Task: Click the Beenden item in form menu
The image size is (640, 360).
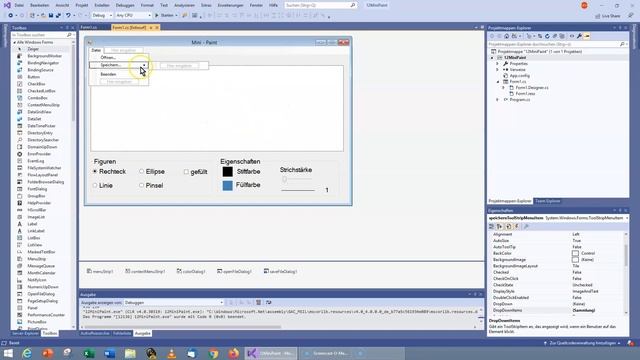Action: point(119,74)
